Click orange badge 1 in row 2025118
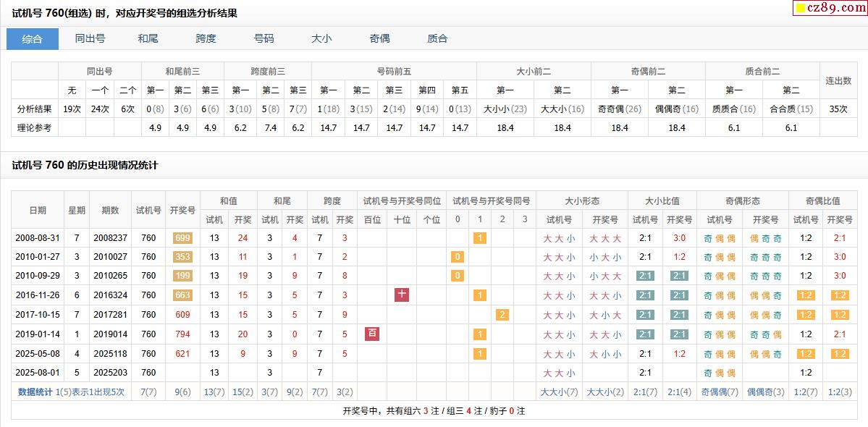Viewport: 868px width, 427px height. click(480, 353)
